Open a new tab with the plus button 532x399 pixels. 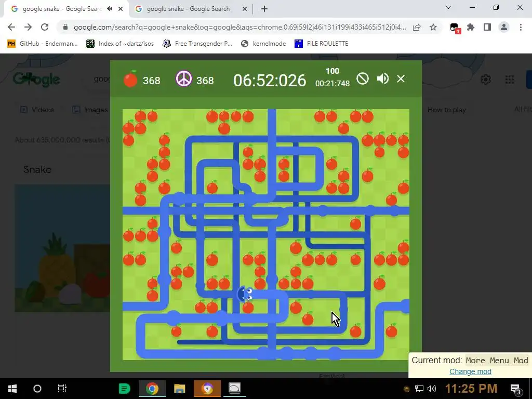click(264, 9)
